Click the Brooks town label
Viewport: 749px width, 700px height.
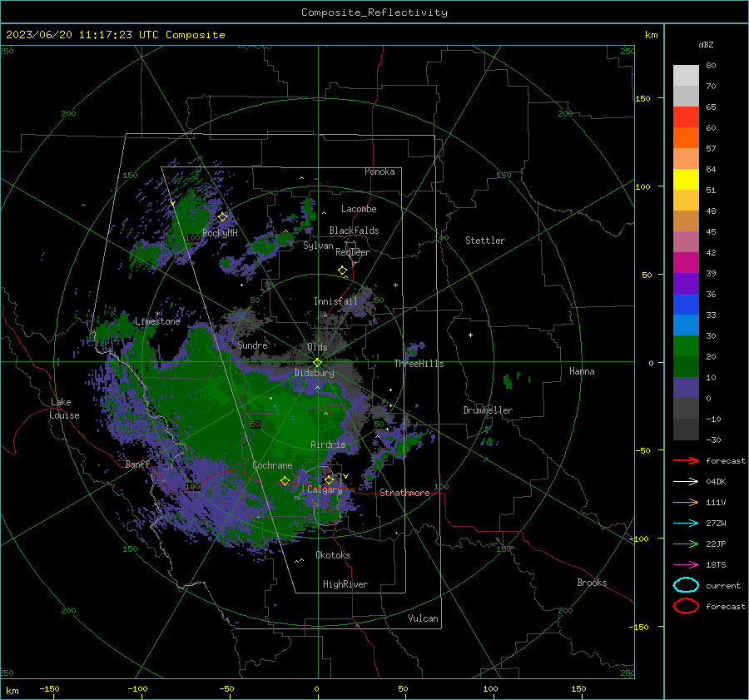(x=592, y=583)
